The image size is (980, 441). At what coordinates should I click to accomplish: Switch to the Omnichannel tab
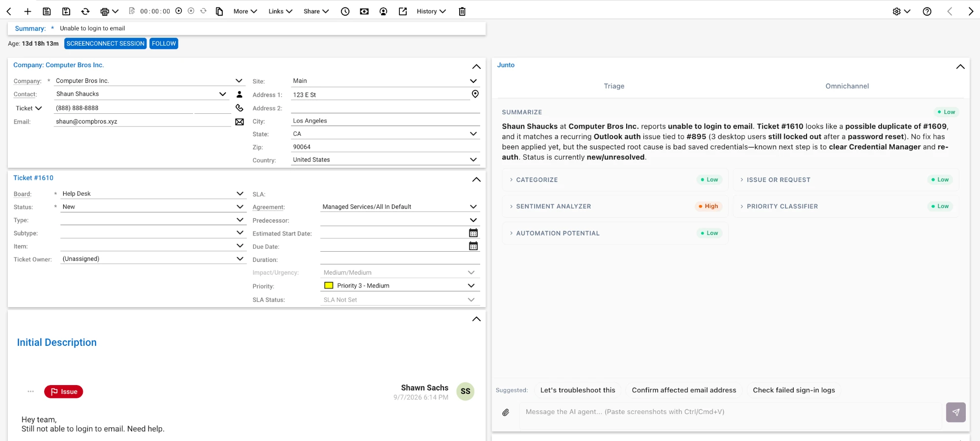(847, 86)
